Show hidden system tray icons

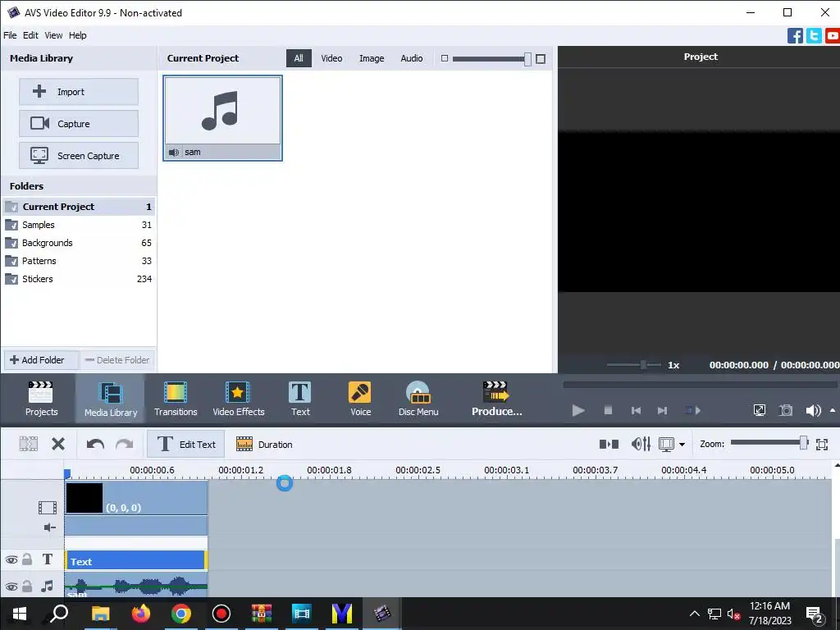click(x=694, y=614)
